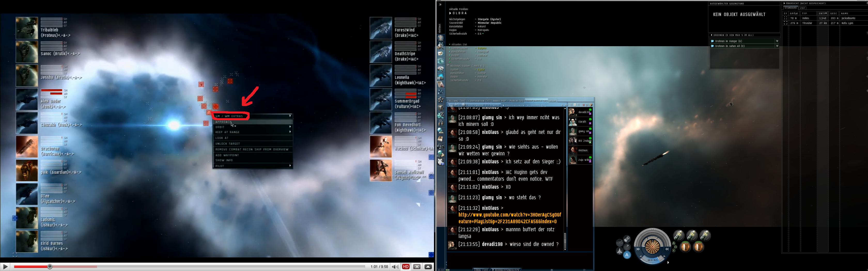The image size is (868, 271).
Task: Open the help icon at the Neocom bottom
Action: point(440,162)
